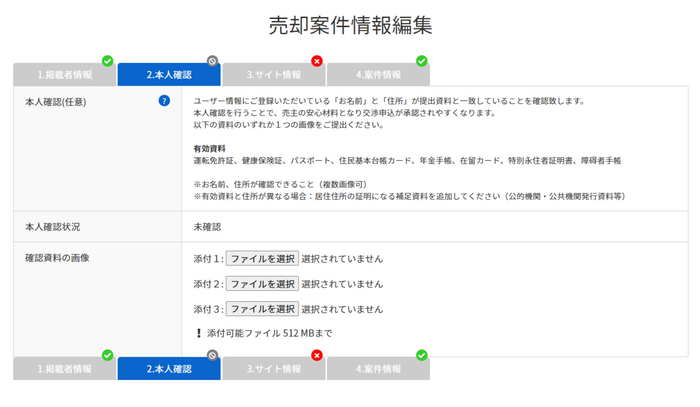Click the green checkmark on the bottom 掲載者情報 tab

point(107,355)
